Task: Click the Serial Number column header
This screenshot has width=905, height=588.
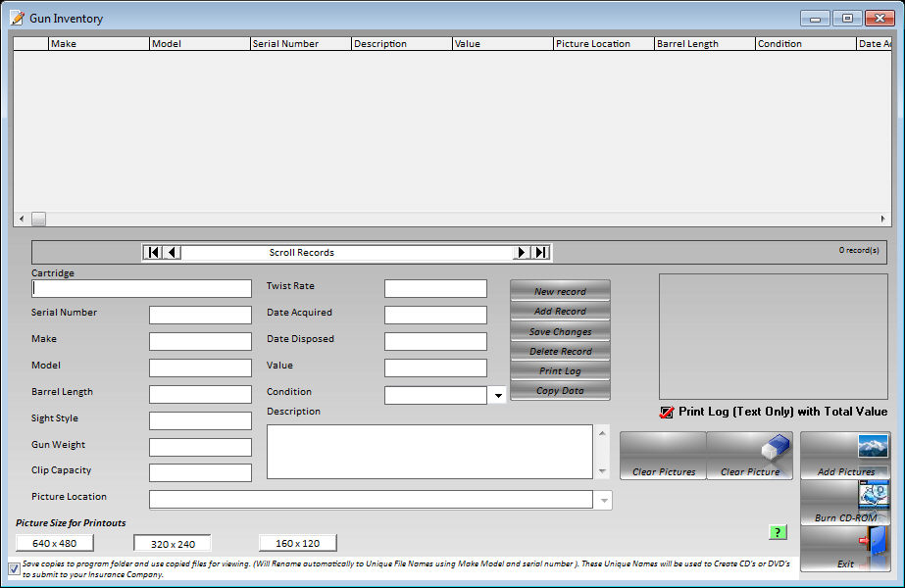Action: click(x=300, y=44)
